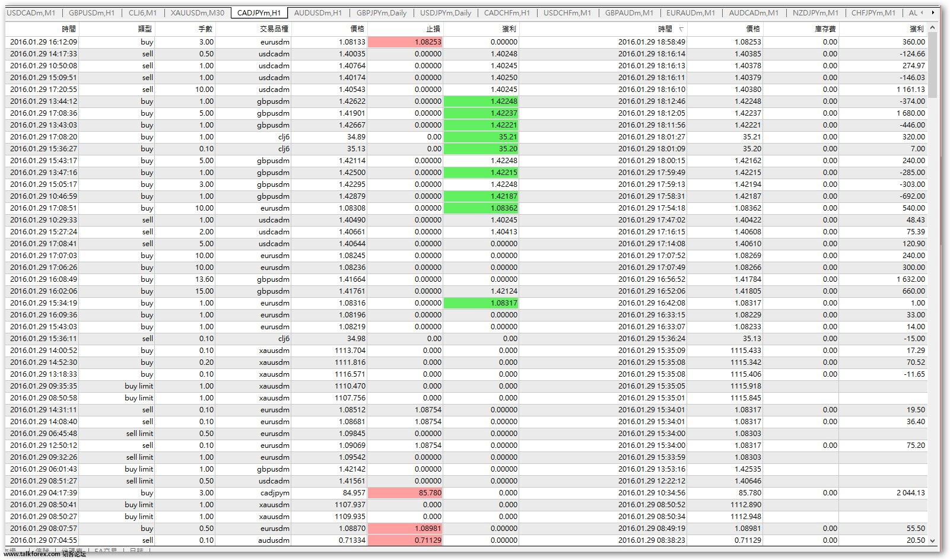The width and height of the screenshot is (950, 560).
Task: Click the green-highlighted 1.08362 cell
Action: tap(481, 208)
